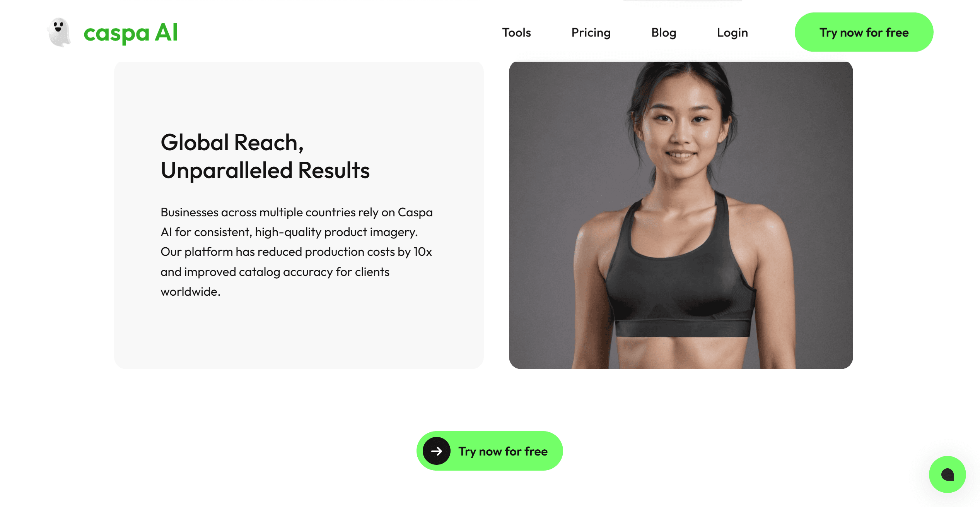Screen dimensions: 980x507
Task: Click the paragraph starting with Businesses across
Action: tap(297, 252)
